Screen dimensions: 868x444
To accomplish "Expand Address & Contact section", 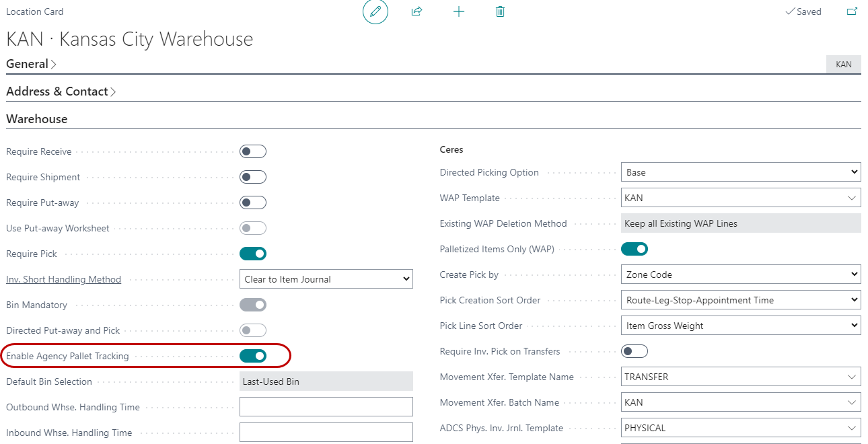I will 61,91.
